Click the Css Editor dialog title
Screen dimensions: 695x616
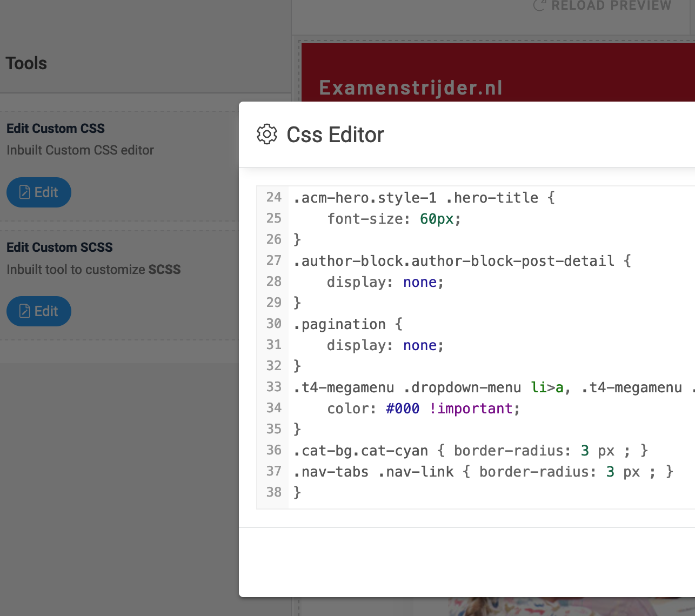click(335, 135)
